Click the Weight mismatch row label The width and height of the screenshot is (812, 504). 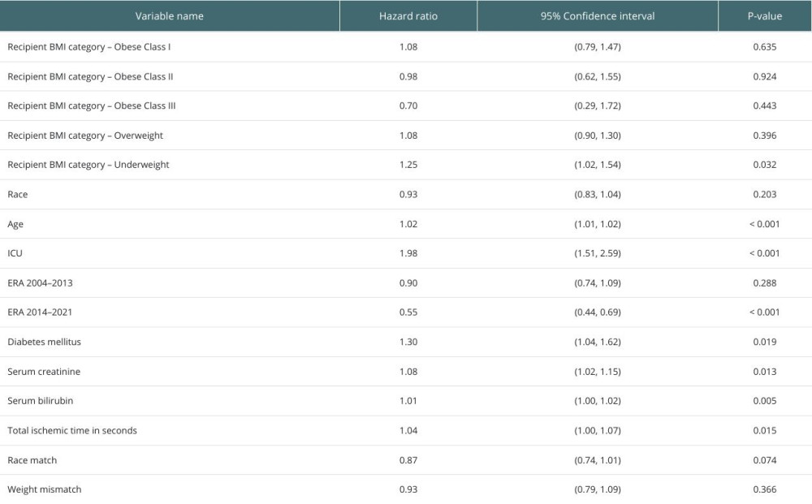tap(45, 489)
